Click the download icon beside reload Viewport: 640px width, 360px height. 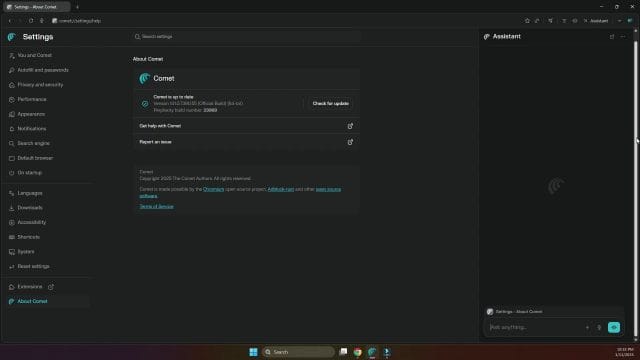[x=42, y=21]
